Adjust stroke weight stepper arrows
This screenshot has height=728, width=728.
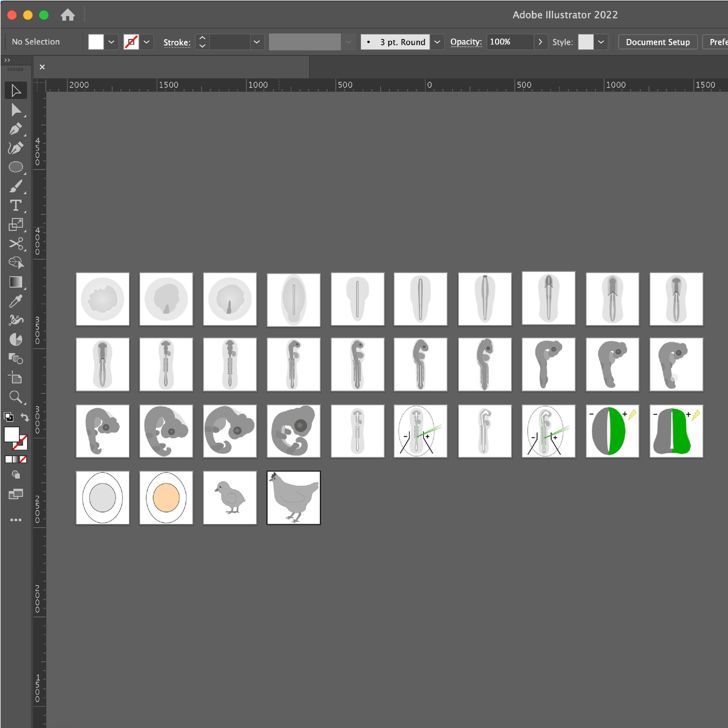click(202, 42)
